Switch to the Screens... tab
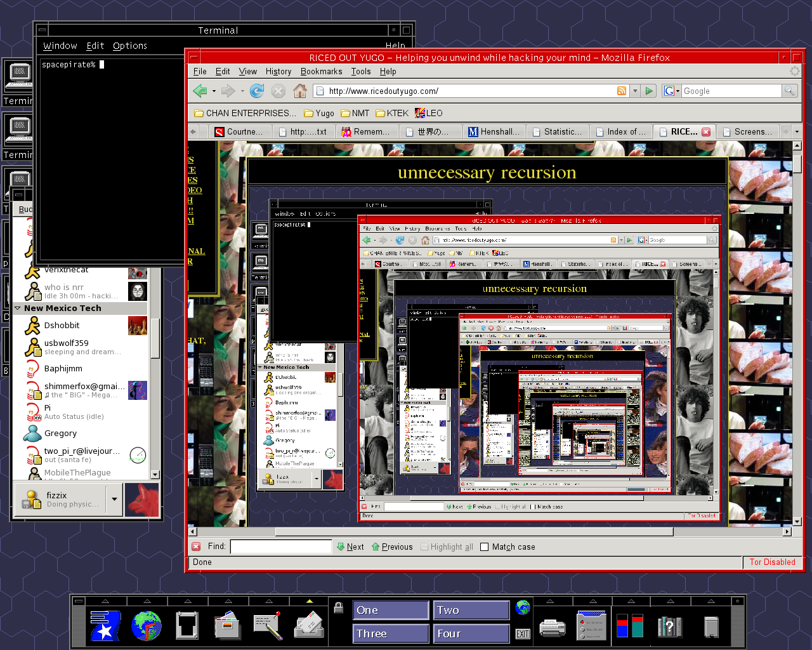This screenshot has width=812, height=650. pyautogui.click(x=748, y=131)
